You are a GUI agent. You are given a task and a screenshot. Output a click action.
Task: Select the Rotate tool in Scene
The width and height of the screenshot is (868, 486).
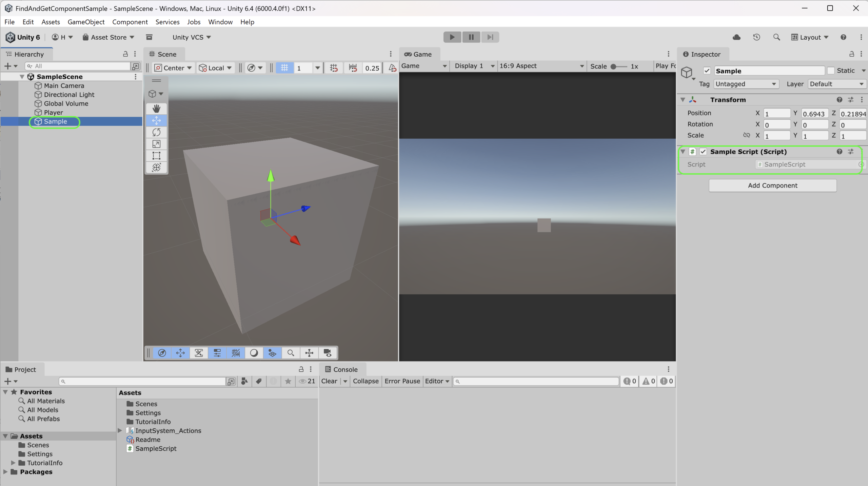156,132
